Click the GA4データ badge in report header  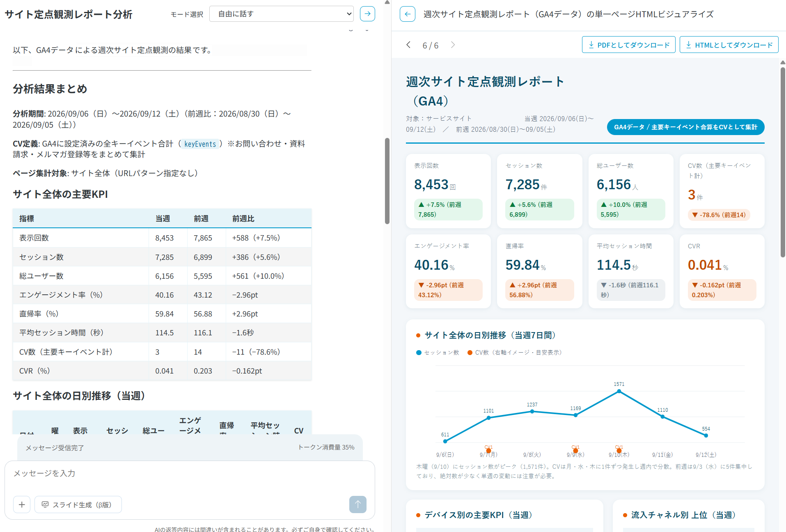(x=685, y=127)
